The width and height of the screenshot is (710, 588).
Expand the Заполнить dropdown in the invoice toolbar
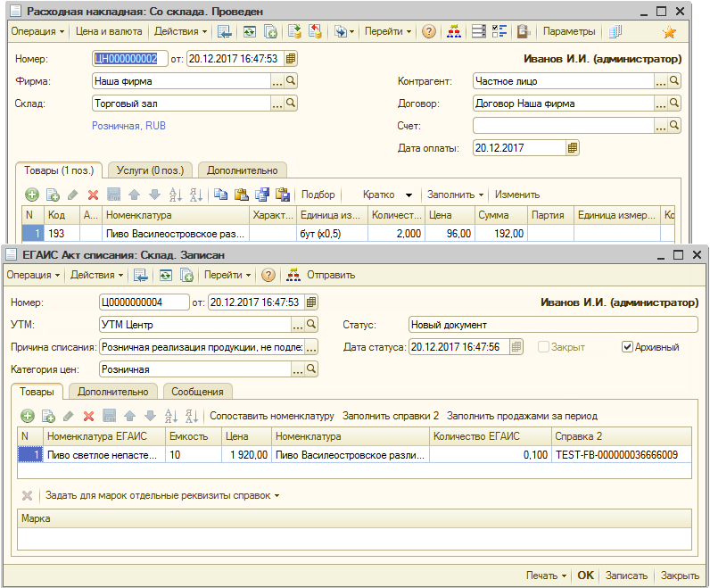pyautogui.click(x=455, y=195)
